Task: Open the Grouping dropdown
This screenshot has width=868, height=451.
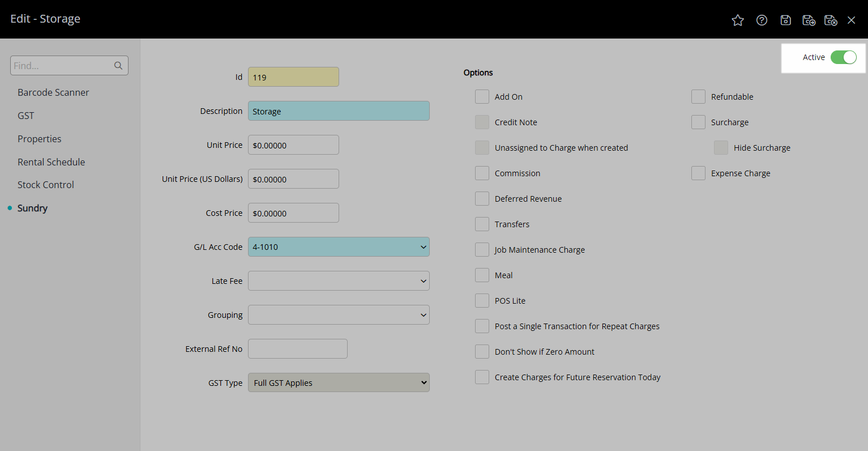Action: coord(339,315)
